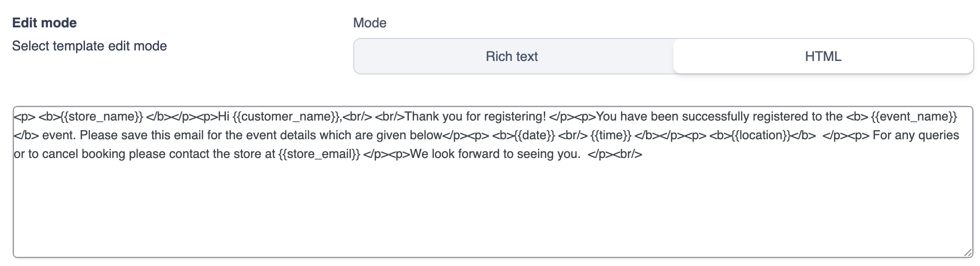This screenshot has height=266, width=980.
Task: Place cursor on {{store_email}} placeholder
Action: (319, 154)
